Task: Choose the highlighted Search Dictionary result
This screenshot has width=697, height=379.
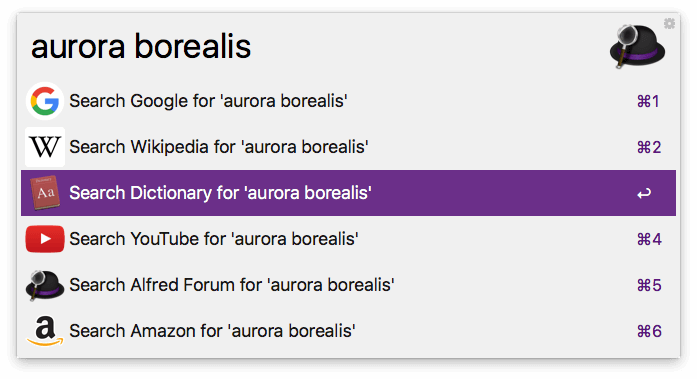Action: coord(348,193)
